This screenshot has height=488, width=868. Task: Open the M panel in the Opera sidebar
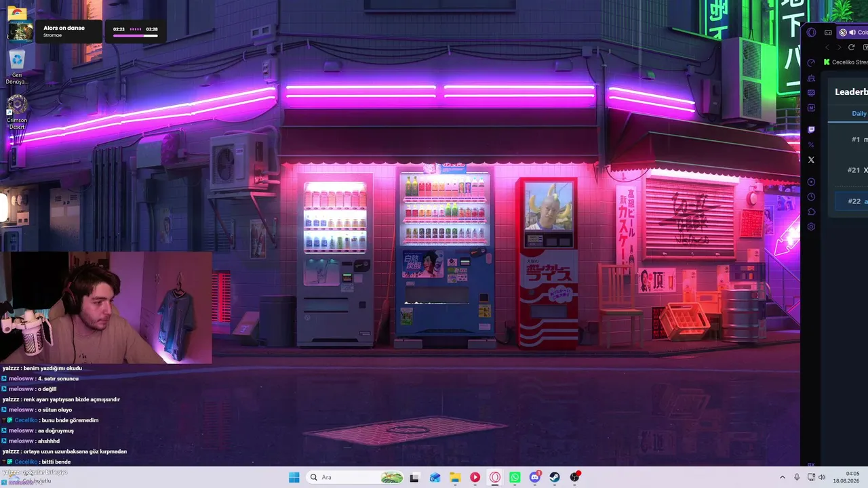pyautogui.click(x=811, y=108)
